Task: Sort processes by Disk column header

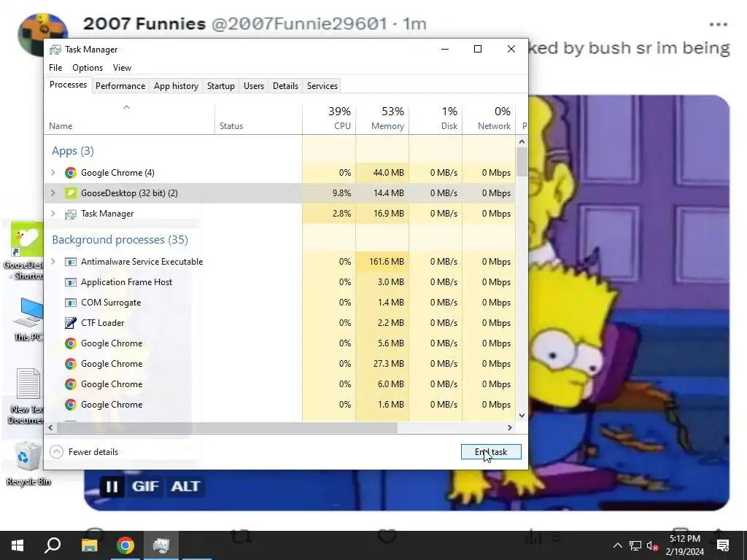Action: click(x=436, y=118)
